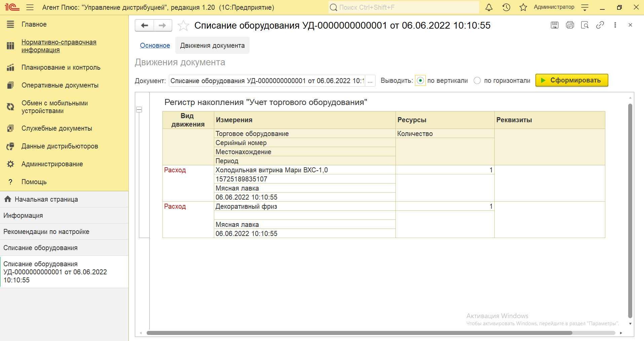Copy link to document icon
Screen dimensions: 644x341
click(x=600, y=25)
